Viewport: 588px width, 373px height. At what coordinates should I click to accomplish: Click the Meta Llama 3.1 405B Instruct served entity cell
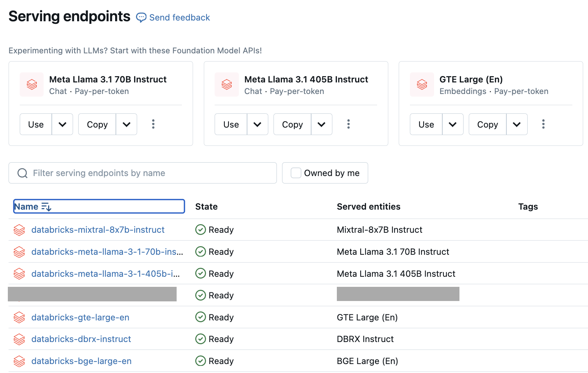(x=396, y=274)
